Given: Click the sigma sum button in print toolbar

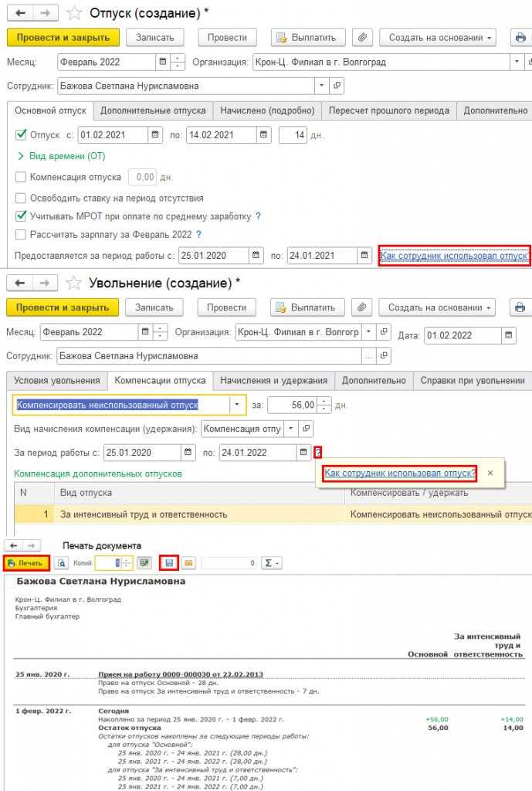Looking at the screenshot, I should coord(273,563).
